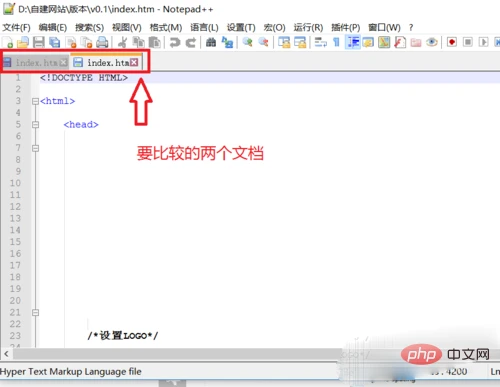Viewport: 500px width, 387px height.
Task: Open the 视图(V) menu
Action: click(127, 27)
